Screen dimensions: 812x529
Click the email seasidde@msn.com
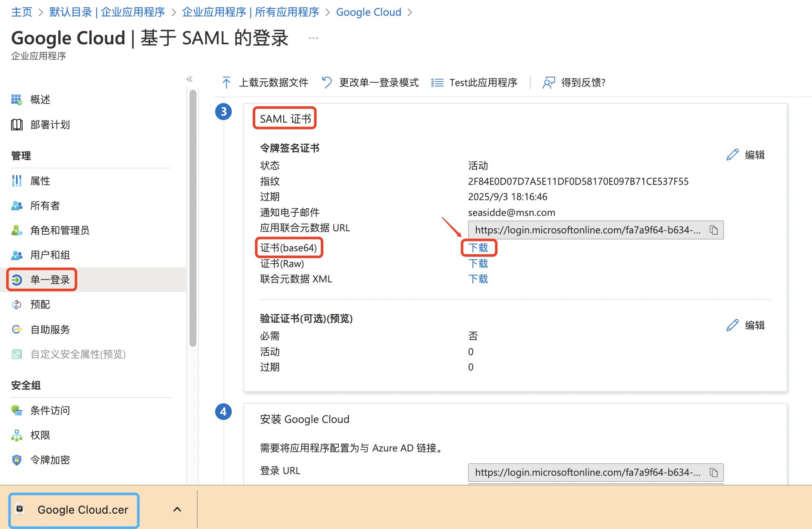point(512,213)
